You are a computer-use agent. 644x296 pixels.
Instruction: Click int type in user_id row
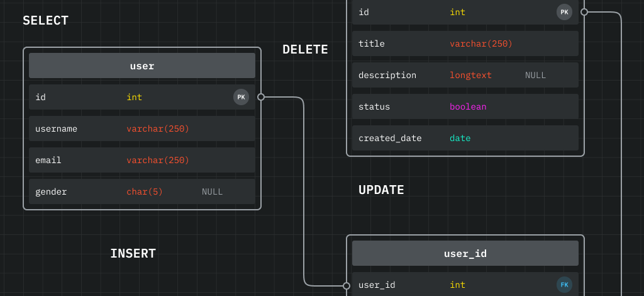click(458, 285)
